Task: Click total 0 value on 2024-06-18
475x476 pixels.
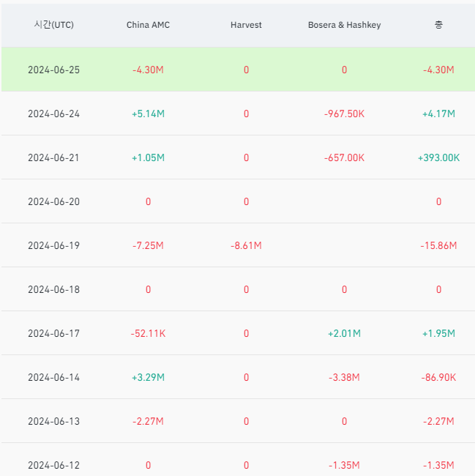Action: [438, 289]
